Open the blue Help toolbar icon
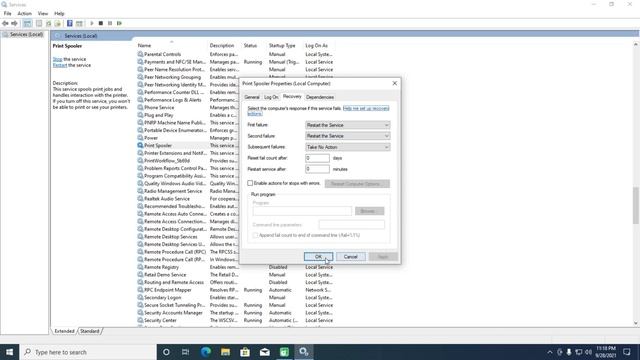Viewport: 640px width, 360px height. 70,23
